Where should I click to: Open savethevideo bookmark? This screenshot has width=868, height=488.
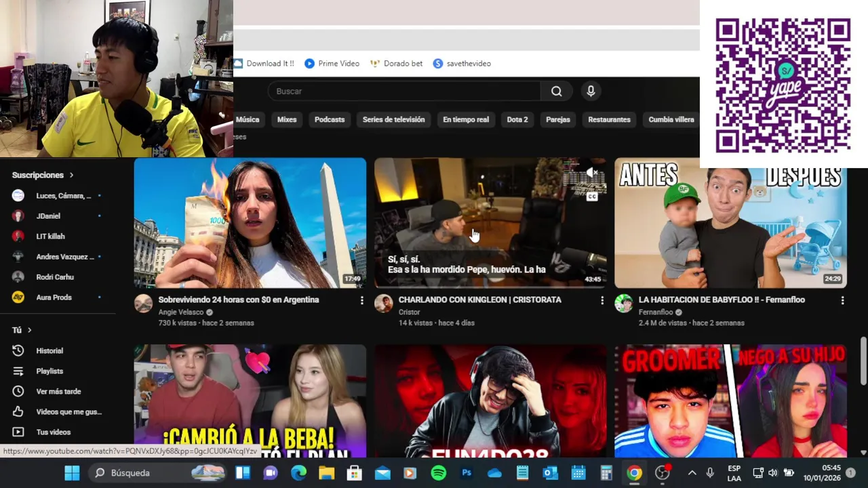click(x=462, y=63)
